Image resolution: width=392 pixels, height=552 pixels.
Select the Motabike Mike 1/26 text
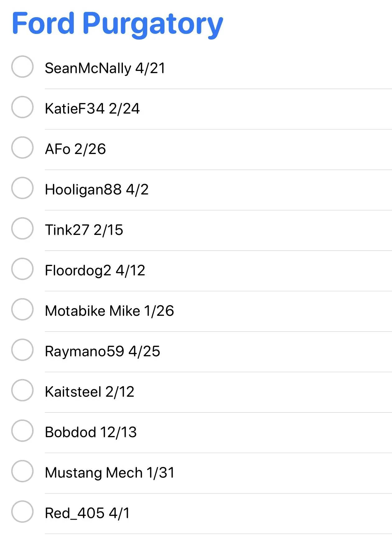[109, 311]
